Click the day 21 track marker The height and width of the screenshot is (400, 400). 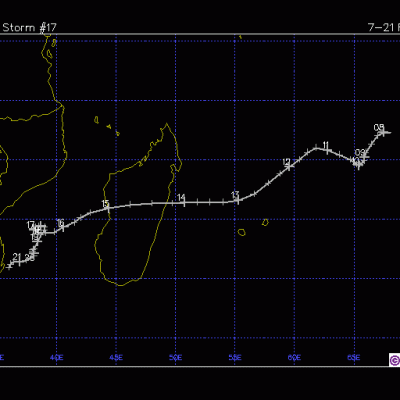19,262
